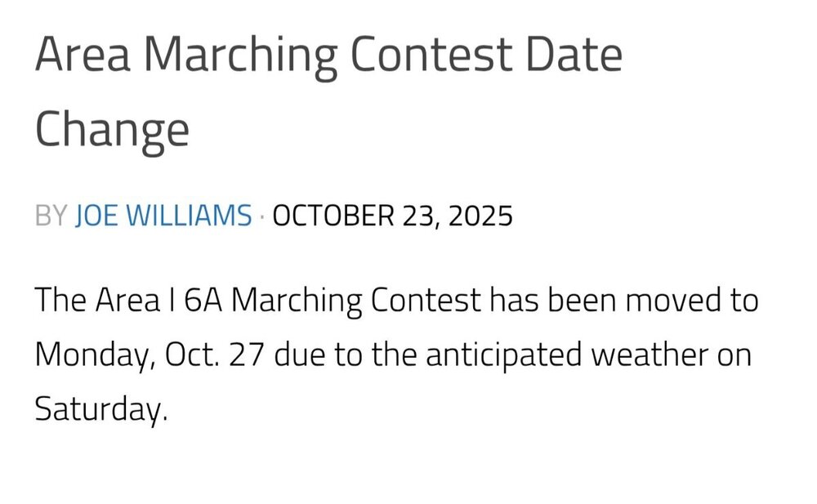
Task: Click "Monday" in the article body
Action: coord(92,356)
